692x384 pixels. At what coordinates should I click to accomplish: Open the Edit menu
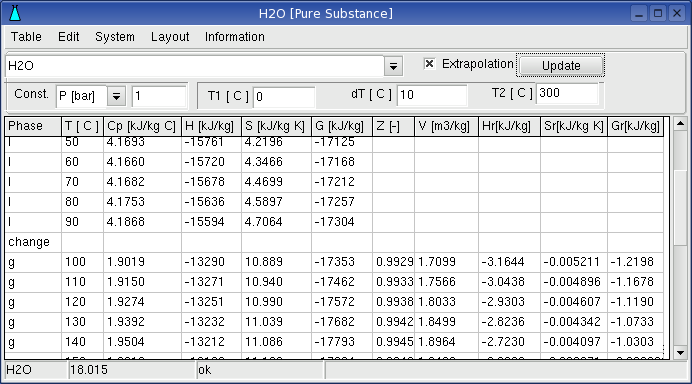68,37
